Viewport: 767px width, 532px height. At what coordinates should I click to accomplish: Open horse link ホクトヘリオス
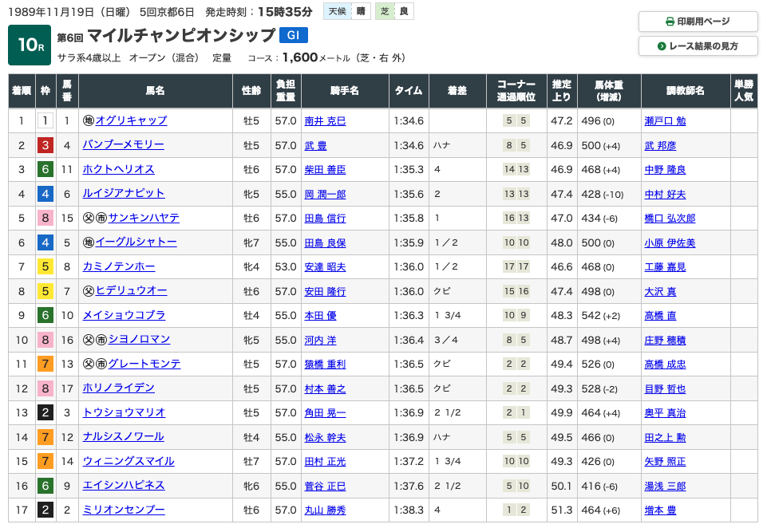point(118,169)
